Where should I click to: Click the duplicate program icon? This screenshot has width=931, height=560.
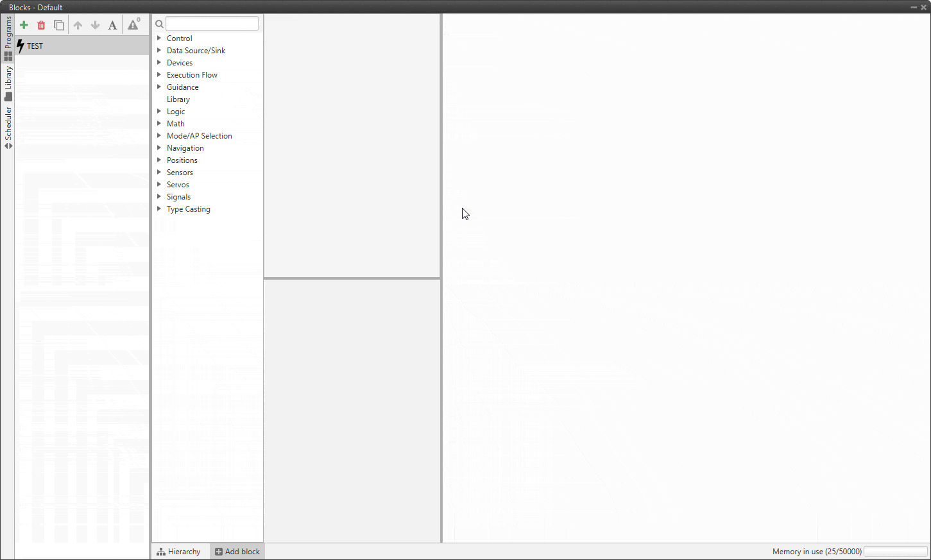[59, 25]
